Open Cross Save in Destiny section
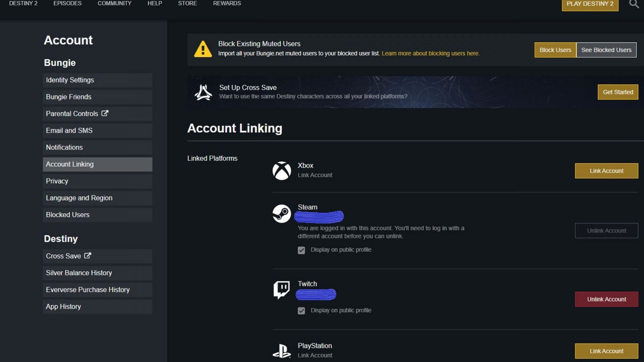 click(98, 256)
